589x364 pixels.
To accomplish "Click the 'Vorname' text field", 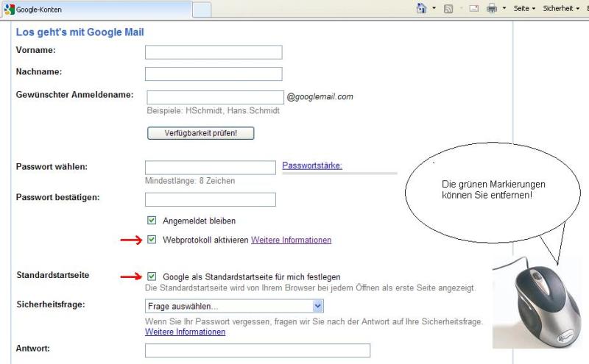I will pyautogui.click(x=214, y=52).
